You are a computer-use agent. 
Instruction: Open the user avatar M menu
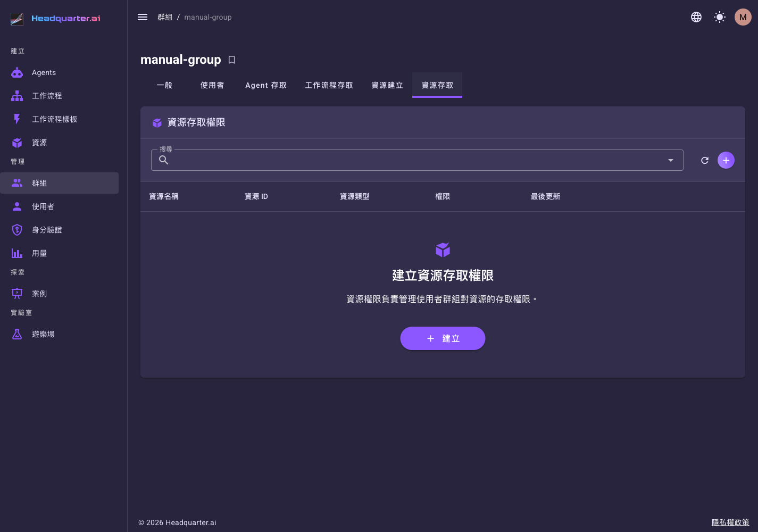point(743,17)
